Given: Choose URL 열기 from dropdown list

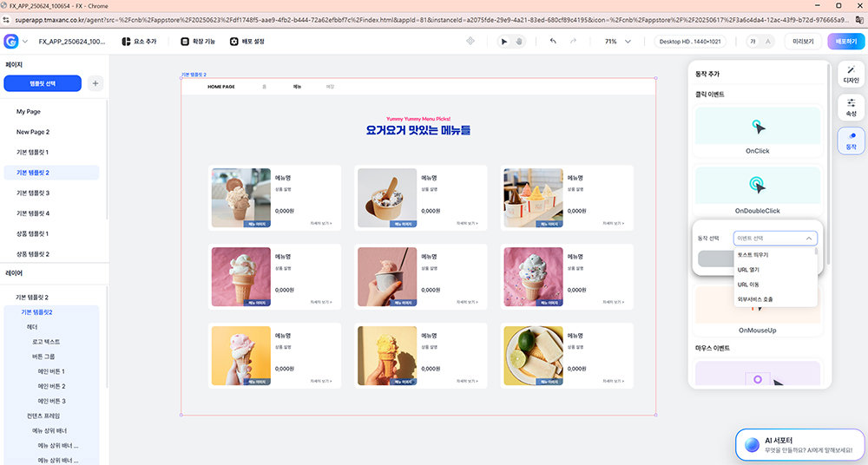Looking at the screenshot, I should 748,270.
